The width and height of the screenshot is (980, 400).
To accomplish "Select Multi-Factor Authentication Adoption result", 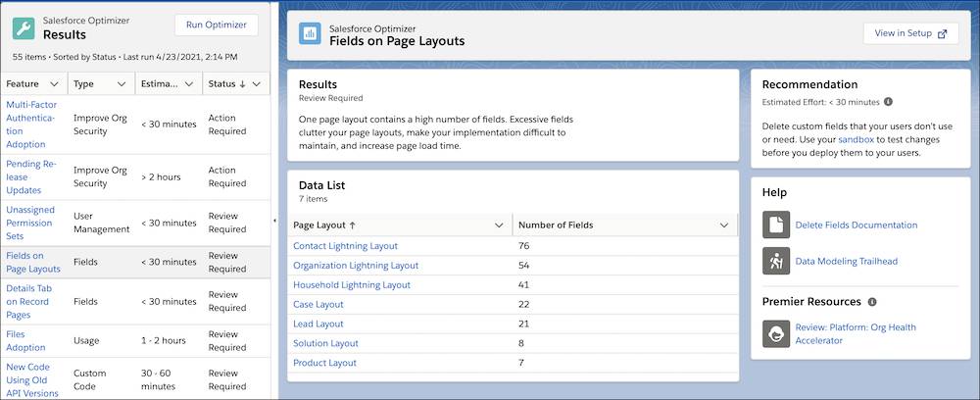I will pos(30,125).
